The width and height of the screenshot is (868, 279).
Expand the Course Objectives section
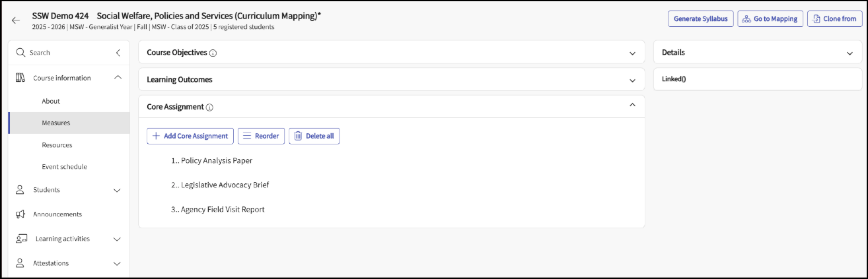(633, 53)
